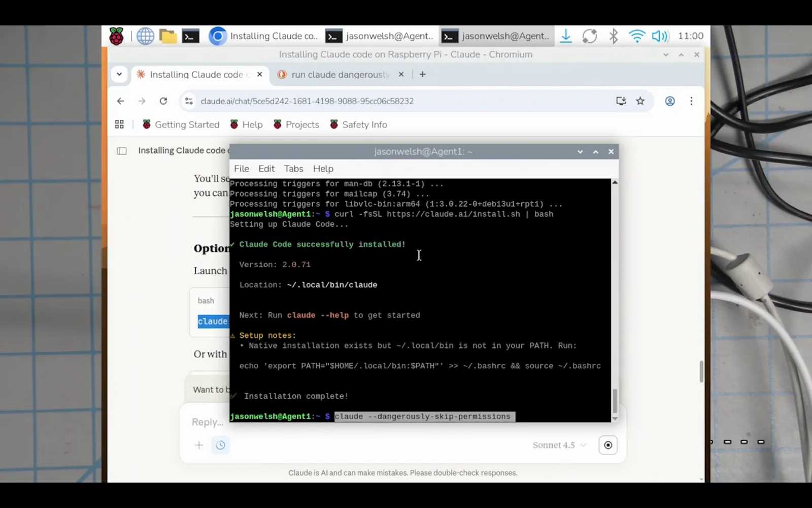Open the terminal Edit menu
The image size is (812, 508).
tap(266, 169)
